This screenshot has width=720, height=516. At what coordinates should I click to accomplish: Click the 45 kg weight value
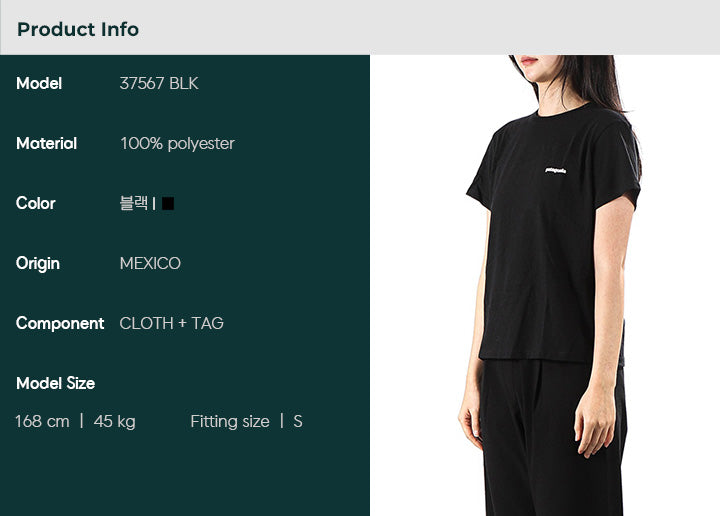point(115,421)
